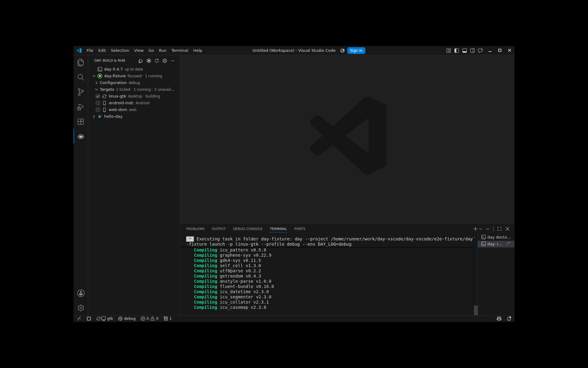588x368 pixels.
Task: Open the Manage gear in activity bar
Action: tap(81, 308)
